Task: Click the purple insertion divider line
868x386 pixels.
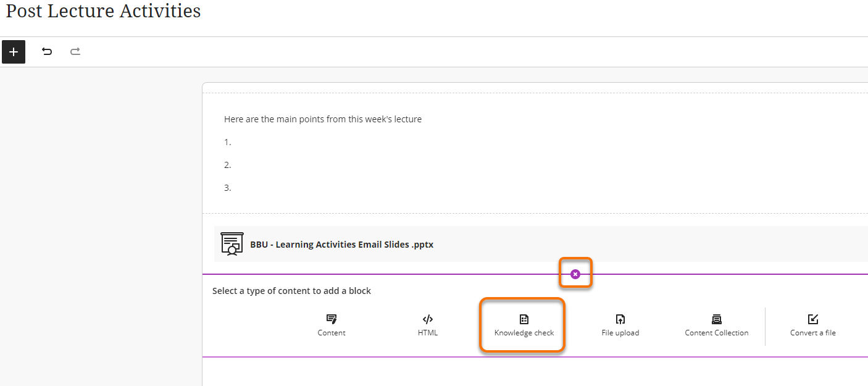Action: (x=370, y=272)
